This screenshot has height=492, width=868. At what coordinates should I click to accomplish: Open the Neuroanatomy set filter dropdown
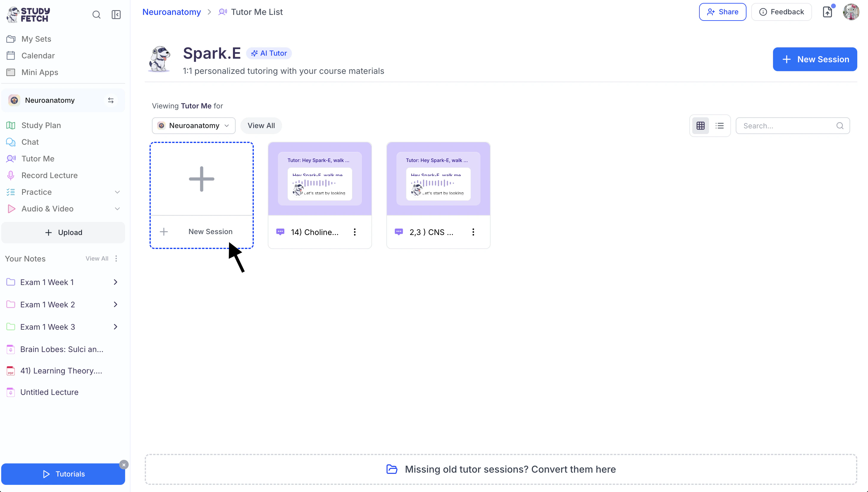pyautogui.click(x=194, y=126)
